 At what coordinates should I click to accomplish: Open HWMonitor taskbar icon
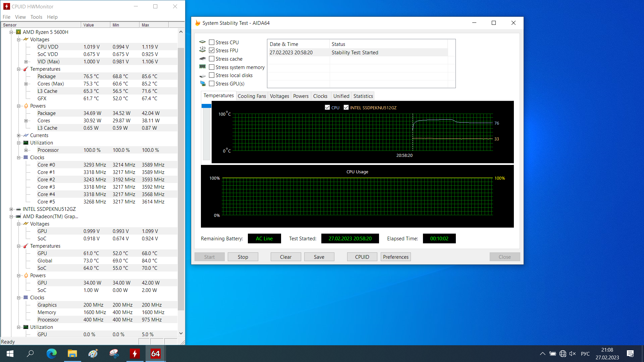pyautogui.click(x=135, y=353)
